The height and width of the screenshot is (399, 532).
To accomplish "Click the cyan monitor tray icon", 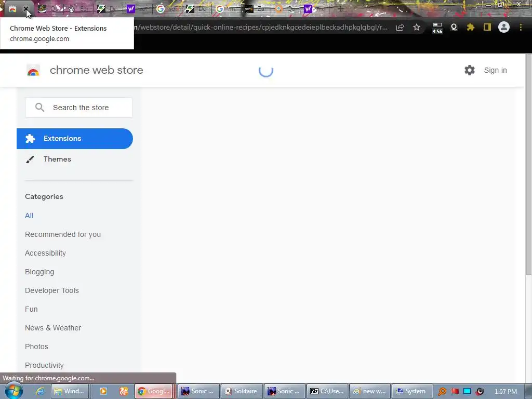I will click(x=467, y=391).
